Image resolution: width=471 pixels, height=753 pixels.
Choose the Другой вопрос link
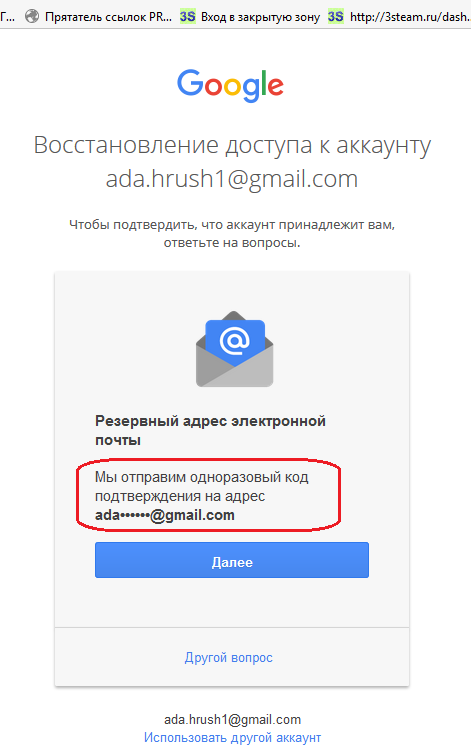tap(229, 657)
